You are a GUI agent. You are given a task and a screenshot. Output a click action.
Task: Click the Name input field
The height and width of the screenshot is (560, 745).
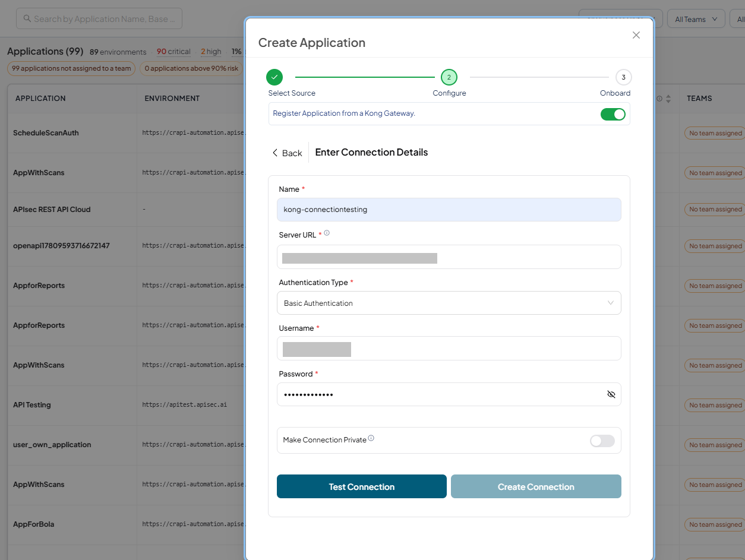[449, 210]
